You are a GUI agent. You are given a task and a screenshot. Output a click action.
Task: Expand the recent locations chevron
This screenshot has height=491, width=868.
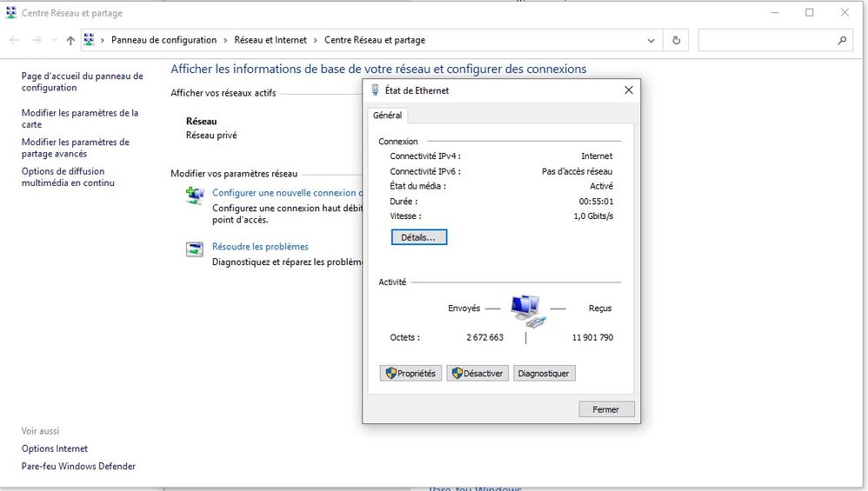(x=55, y=40)
